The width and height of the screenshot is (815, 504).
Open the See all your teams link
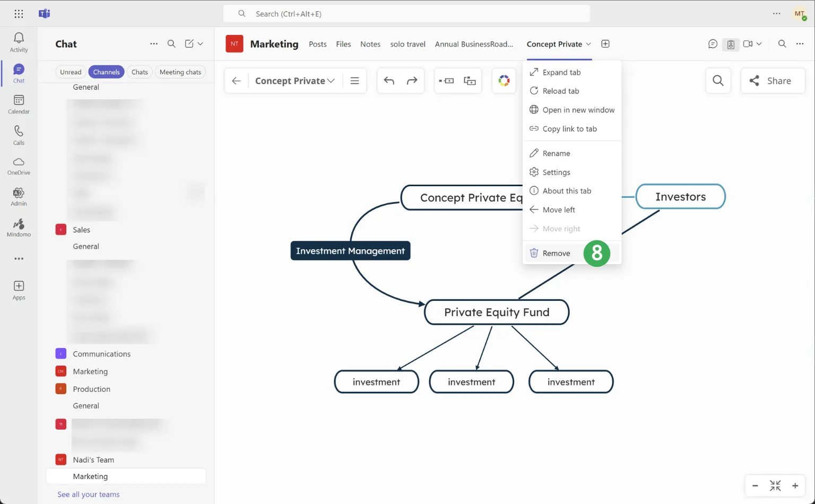pos(88,494)
